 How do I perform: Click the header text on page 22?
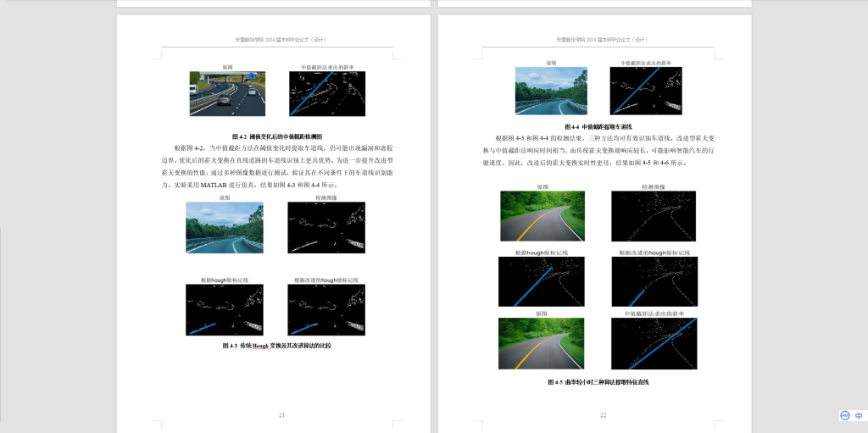[602, 40]
